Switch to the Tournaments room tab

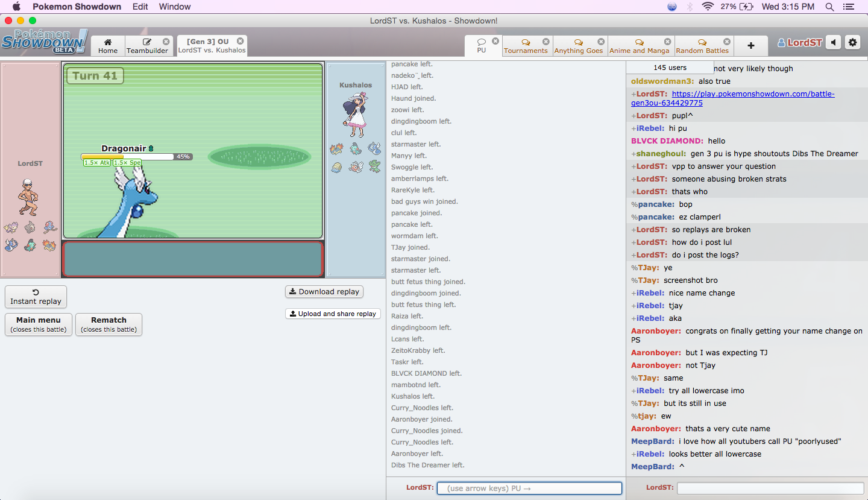pos(526,46)
